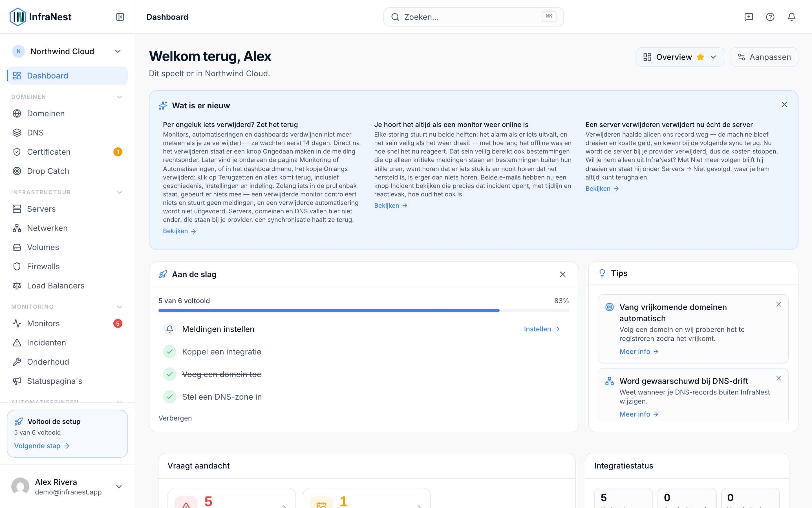
Task: Close the Wat is er nieuw panel
Action: (x=784, y=104)
